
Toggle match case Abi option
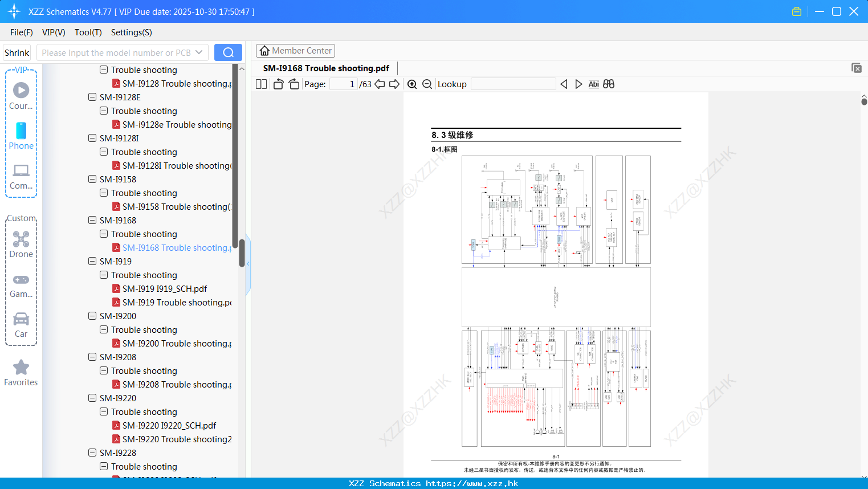pos(593,84)
